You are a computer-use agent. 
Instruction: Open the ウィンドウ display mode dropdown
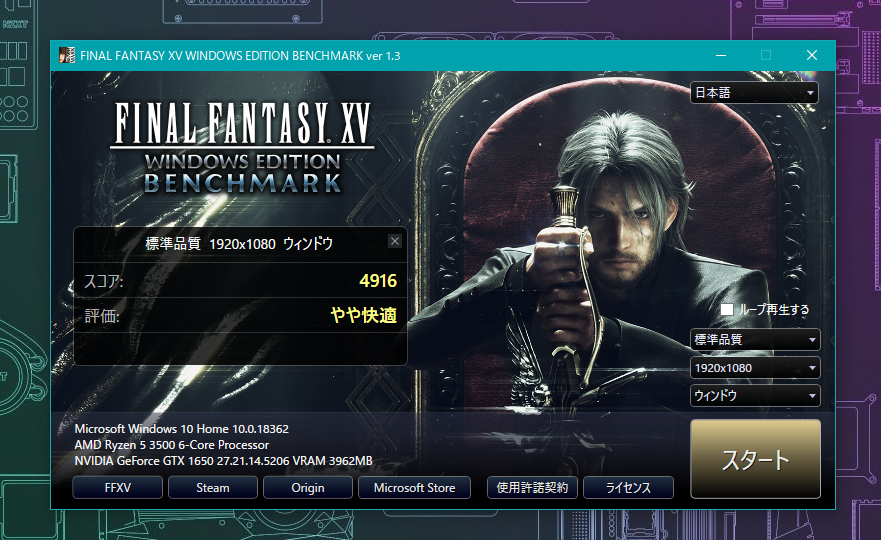755,396
